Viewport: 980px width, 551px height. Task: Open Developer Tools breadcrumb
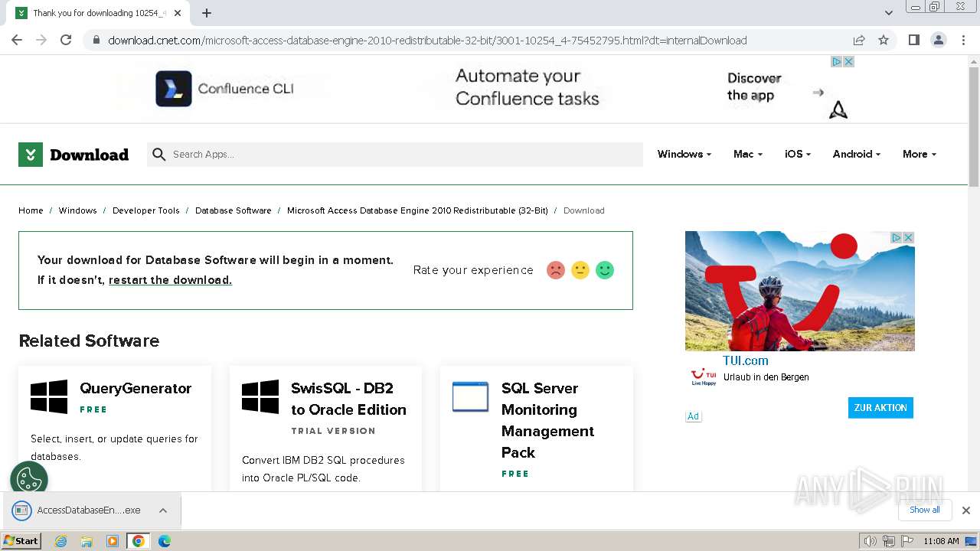tap(145, 210)
